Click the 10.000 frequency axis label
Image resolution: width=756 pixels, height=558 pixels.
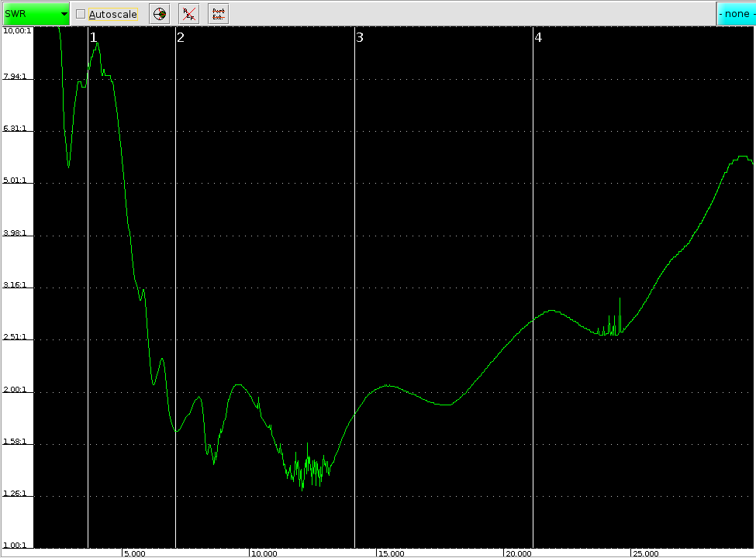[263, 553]
